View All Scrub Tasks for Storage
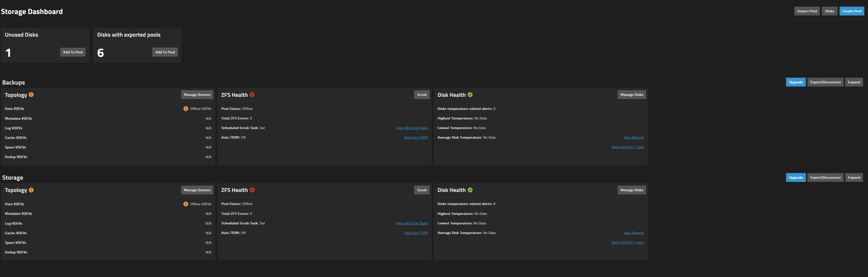 411,223
